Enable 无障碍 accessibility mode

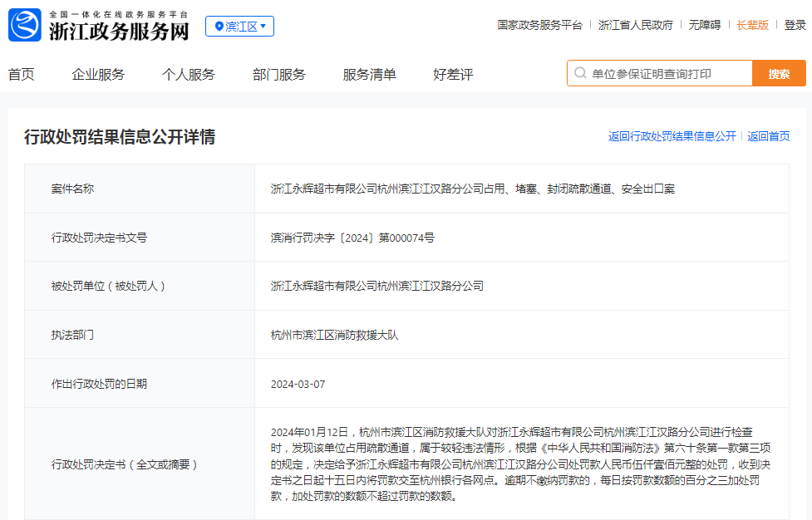tap(704, 25)
